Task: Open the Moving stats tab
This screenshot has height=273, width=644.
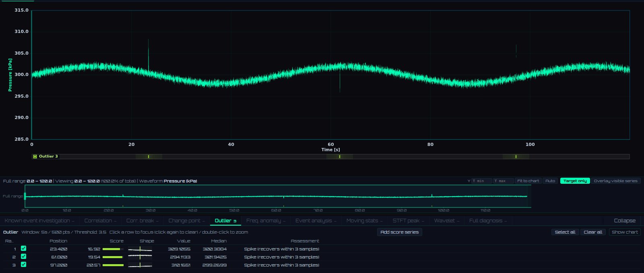Action: click(364, 221)
